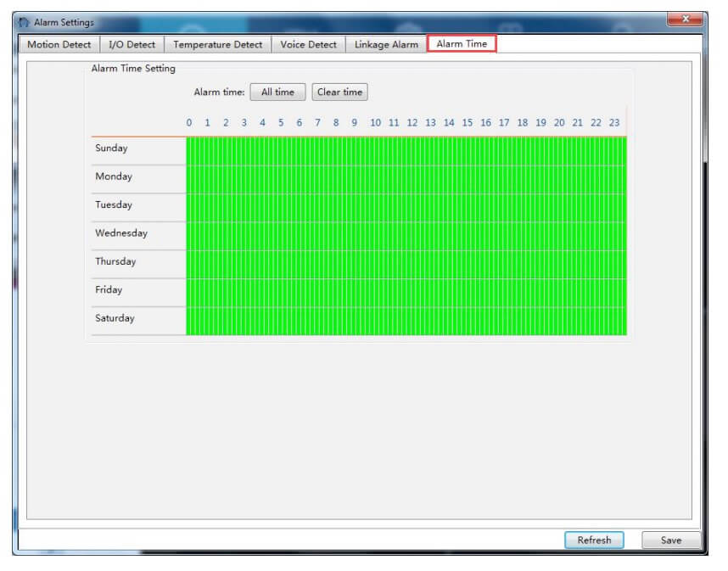Save the alarm settings
This screenshot has height=571, width=728.
tap(671, 540)
